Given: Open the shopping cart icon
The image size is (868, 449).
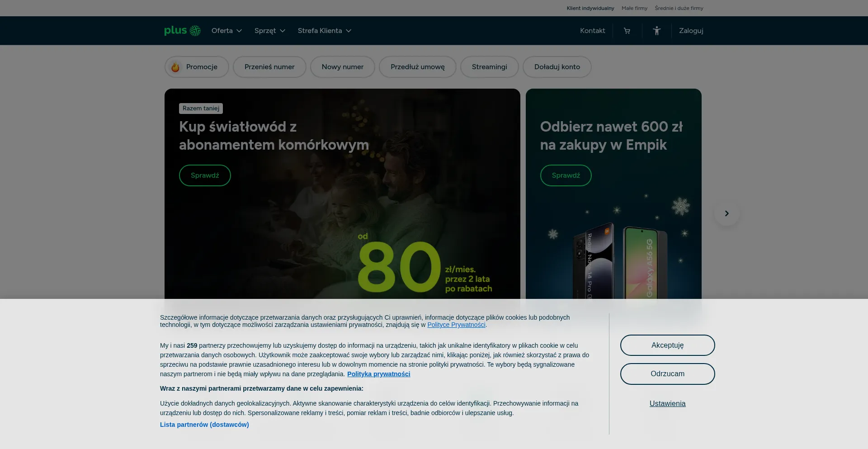Looking at the screenshot, I should [x=627, y=31].
